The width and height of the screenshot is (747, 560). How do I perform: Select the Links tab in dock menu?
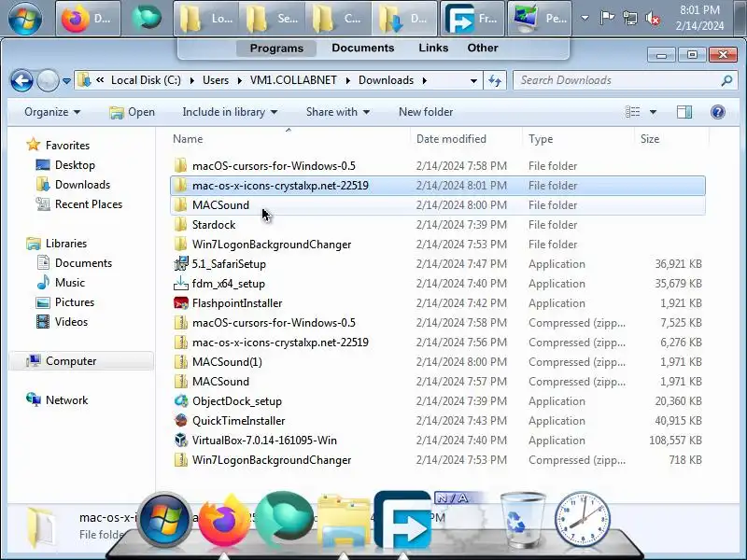[433, 48]
